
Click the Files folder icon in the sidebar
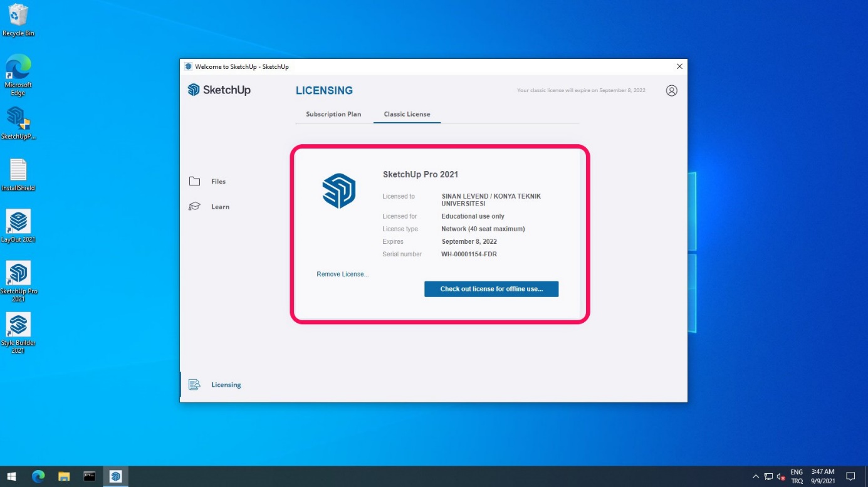click(194, 181)
